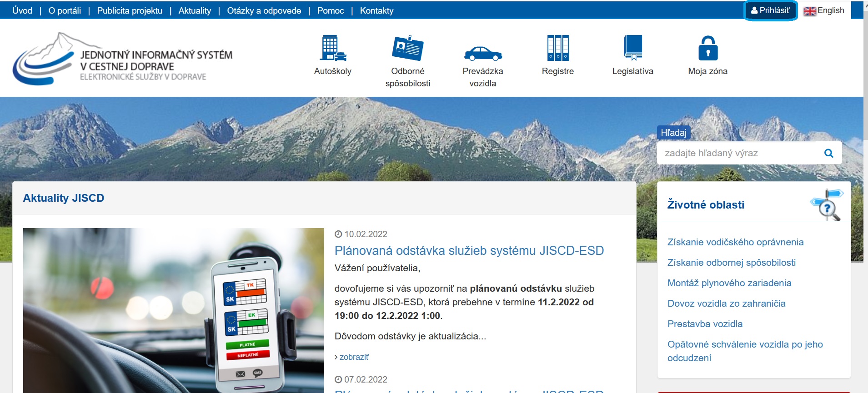Image resolution: width=868 pixels, height=393 pixels.
Task: Open the Kontakty page in top menu
Action: 376,10
